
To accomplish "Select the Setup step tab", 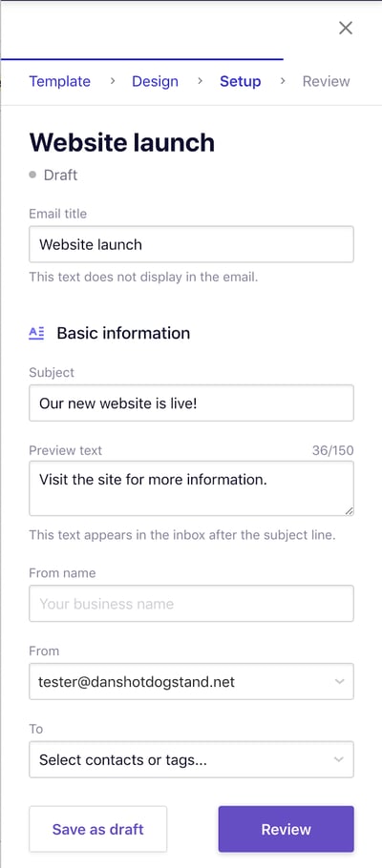I will (x=240, y=81).
